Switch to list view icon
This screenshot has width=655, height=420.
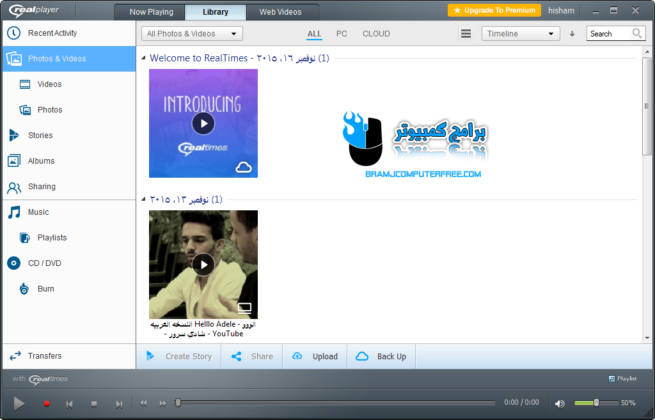pyautogui.click(x=466, y=33)
